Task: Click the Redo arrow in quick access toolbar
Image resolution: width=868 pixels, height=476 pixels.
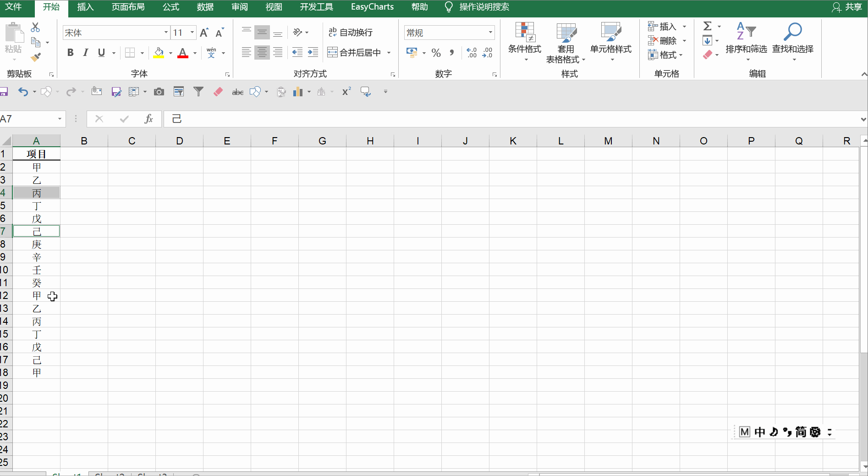Action: tap(71, 92)
